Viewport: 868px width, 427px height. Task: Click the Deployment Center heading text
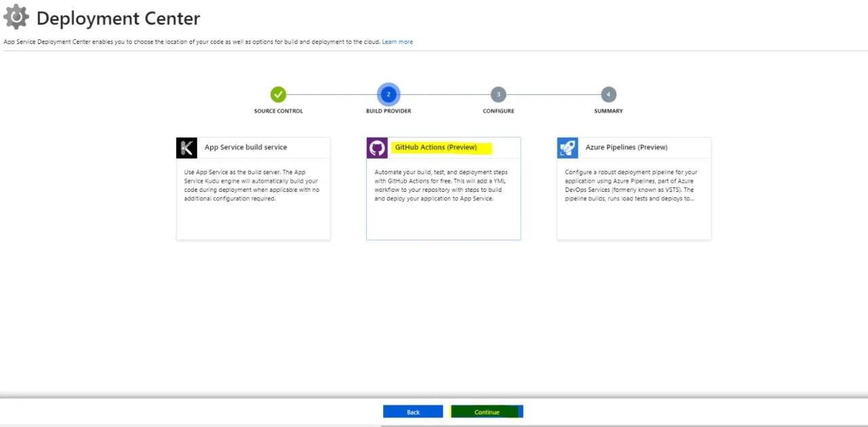pyautogui.click(x=119, y=18)
